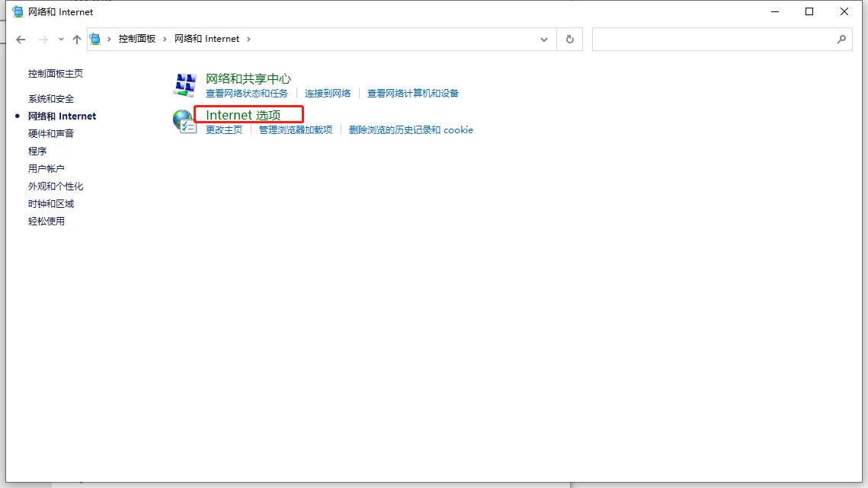Viewport: 868px width, 488px height.
Task: Select 硬件和声音 in the sidebar
Action: pyautogui.click(x=51, y=134)
